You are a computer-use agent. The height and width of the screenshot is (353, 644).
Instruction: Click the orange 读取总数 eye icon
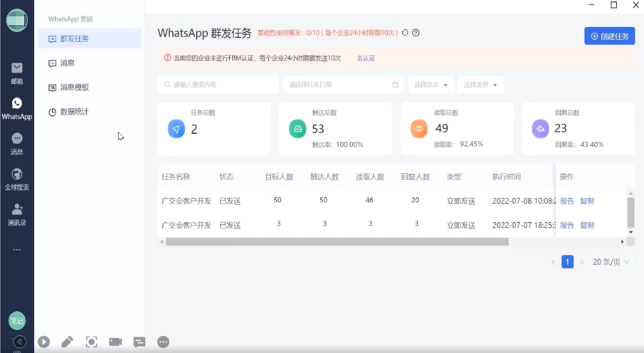click(x=419, y=129)
